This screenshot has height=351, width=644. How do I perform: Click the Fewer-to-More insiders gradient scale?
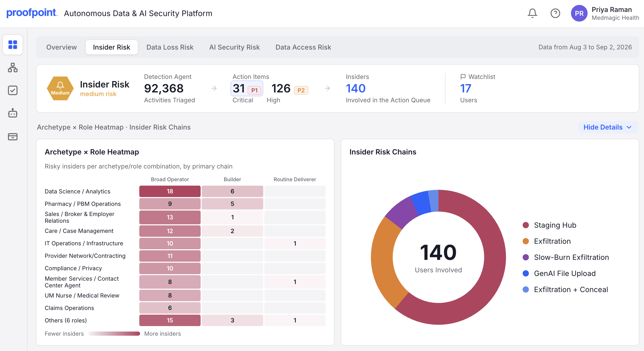point(114,334)
